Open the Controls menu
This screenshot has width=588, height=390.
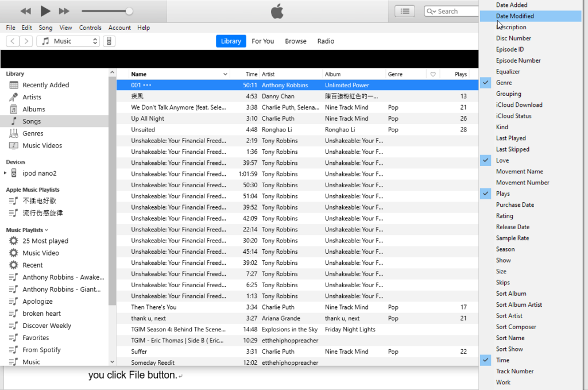[90, 28]
